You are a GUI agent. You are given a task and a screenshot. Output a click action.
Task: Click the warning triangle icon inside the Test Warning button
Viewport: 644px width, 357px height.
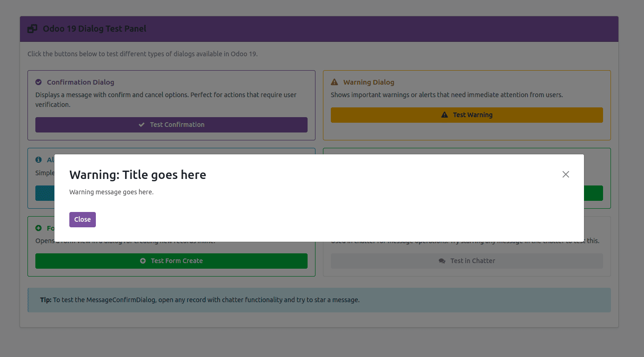pyautogui.click(x=444, y=114)
